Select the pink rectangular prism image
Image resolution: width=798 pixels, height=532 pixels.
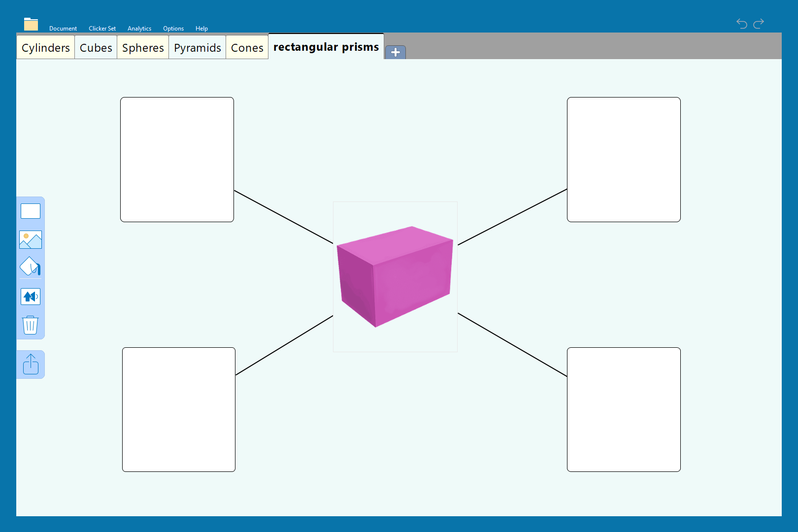[x=395, y=276]
